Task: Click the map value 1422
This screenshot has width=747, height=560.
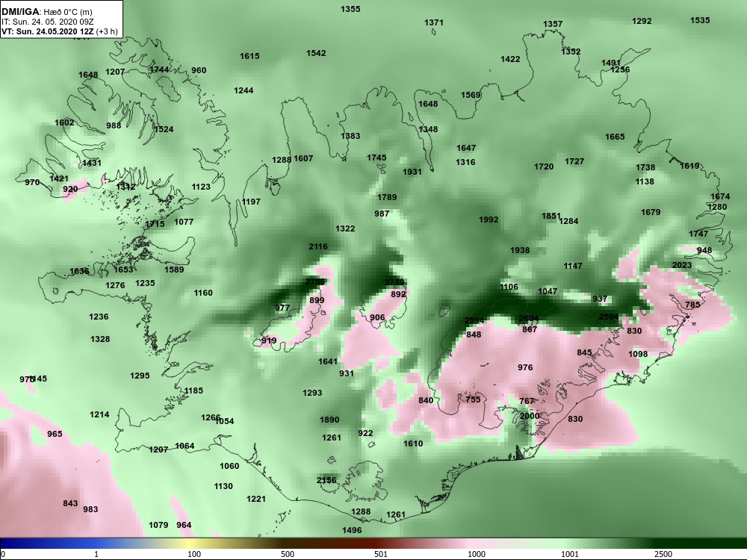Action: pos(510,59)
